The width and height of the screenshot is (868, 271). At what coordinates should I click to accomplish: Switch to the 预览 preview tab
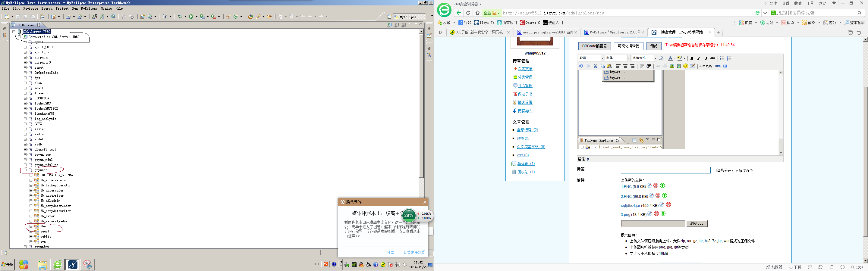pyautogui.click(x=654, y=46)
